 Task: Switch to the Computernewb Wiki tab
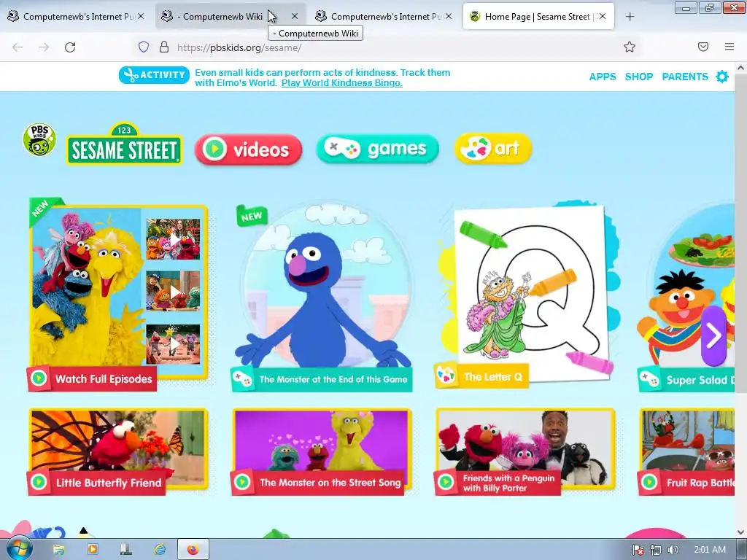(231, 16)
